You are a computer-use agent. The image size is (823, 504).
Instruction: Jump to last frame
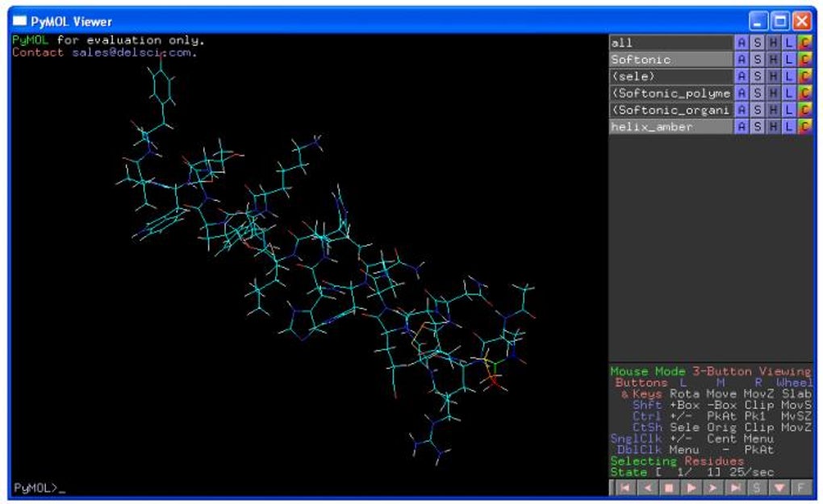[735, 488]
